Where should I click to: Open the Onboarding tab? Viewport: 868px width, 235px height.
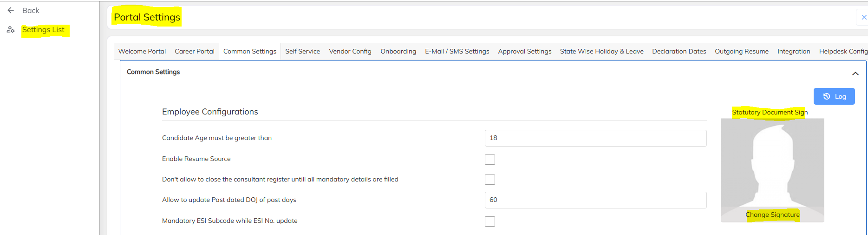point(398,51)
